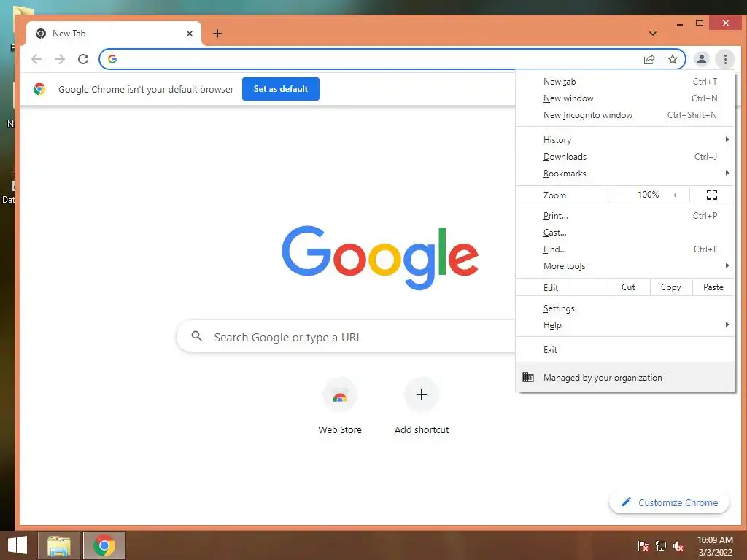
Task: Choose Cast... in the menu
Action: tap(625, 233)
